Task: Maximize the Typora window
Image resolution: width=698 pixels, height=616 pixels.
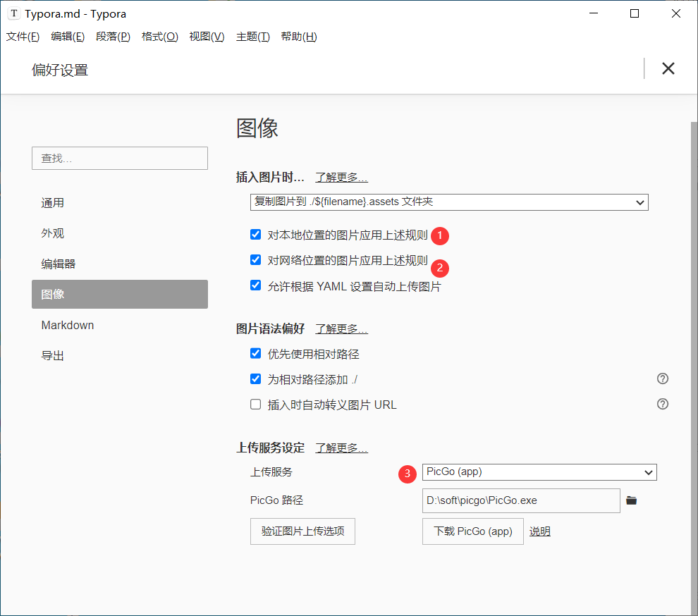Action: pyautogui.click(x=635, y=13)
